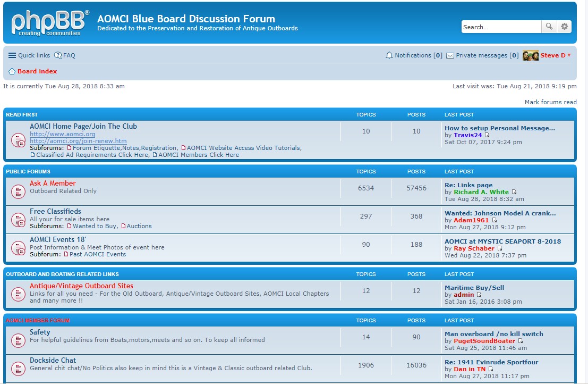Follow the http://www.aomci.org link

[x=62, y=134]
